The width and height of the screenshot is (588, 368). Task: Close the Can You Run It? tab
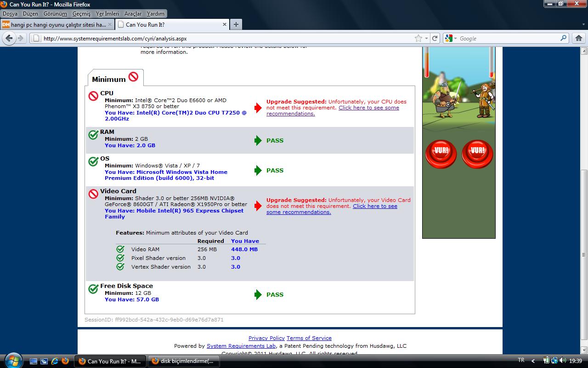tap(225, 24)
